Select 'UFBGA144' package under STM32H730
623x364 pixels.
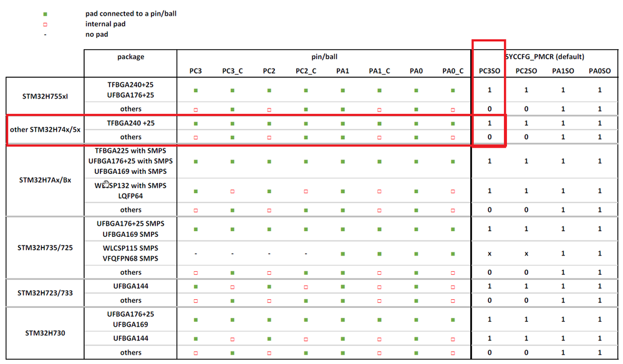click(130, 338)
